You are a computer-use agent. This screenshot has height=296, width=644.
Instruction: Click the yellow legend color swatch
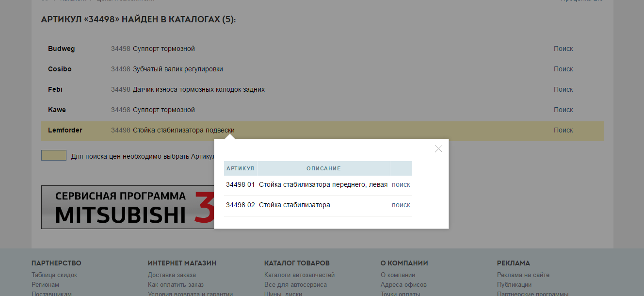click(53, 155)
